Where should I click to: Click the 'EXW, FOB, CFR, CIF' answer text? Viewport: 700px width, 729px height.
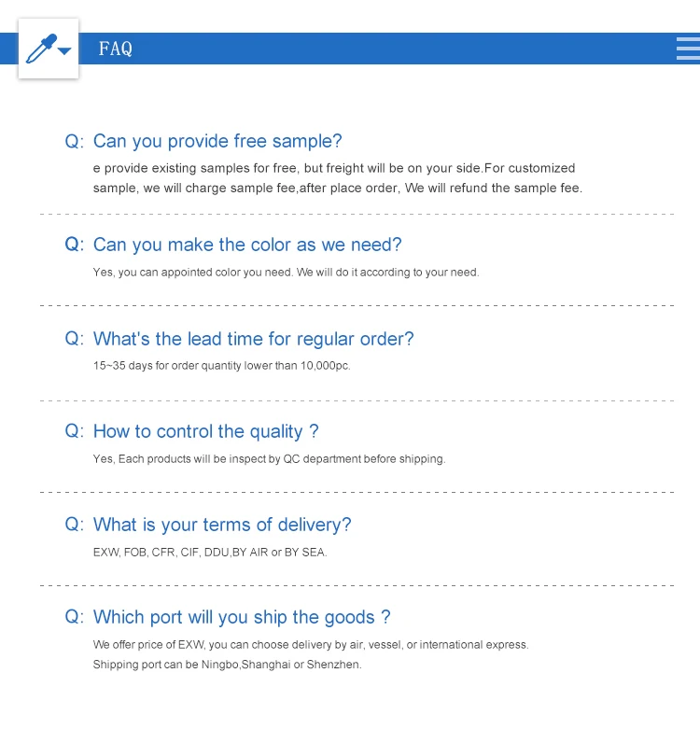click(210, 553)
